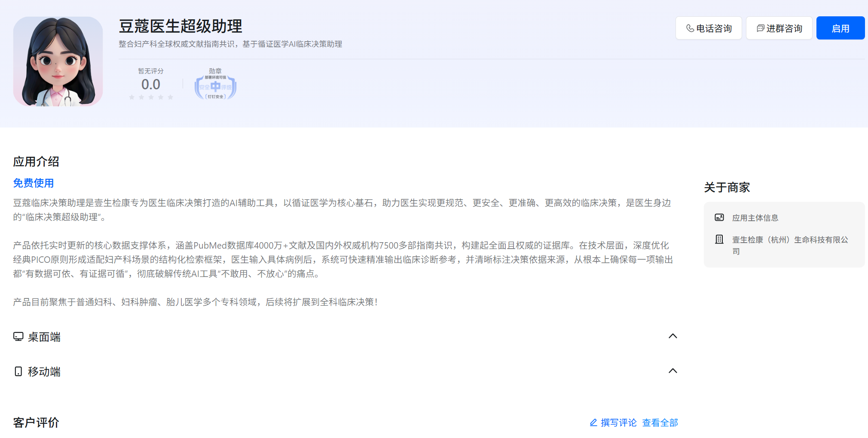Click the chat bubble icon on 进群咨询
The image size is (868, 438).
coord(761,28)
